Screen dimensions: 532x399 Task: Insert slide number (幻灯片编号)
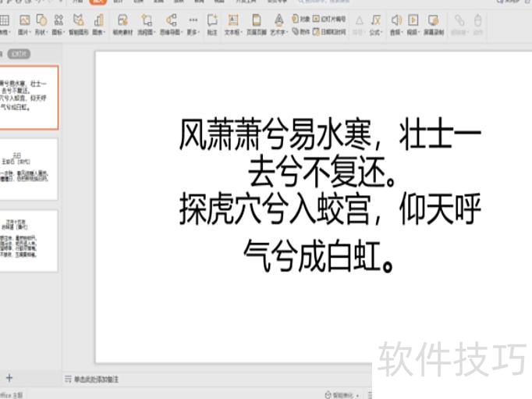(329, 19)
